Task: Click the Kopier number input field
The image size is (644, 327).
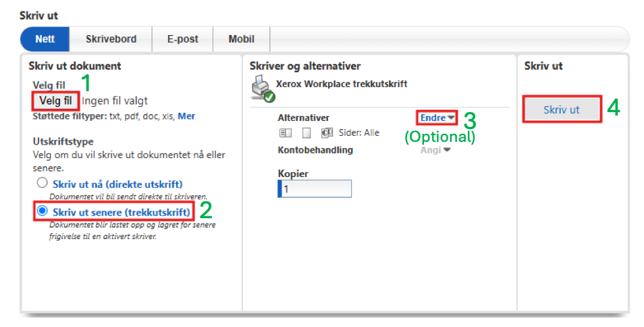Action: click(x=315, y=189)
